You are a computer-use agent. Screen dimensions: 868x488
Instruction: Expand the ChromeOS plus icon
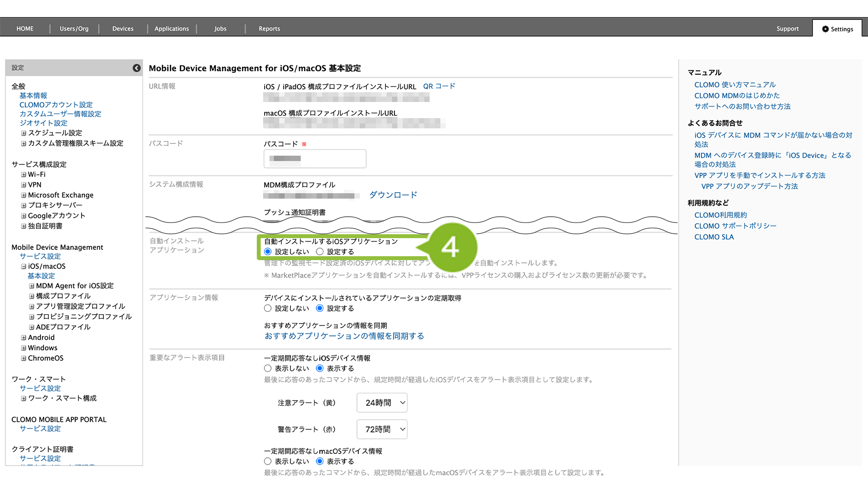point(23,358)
